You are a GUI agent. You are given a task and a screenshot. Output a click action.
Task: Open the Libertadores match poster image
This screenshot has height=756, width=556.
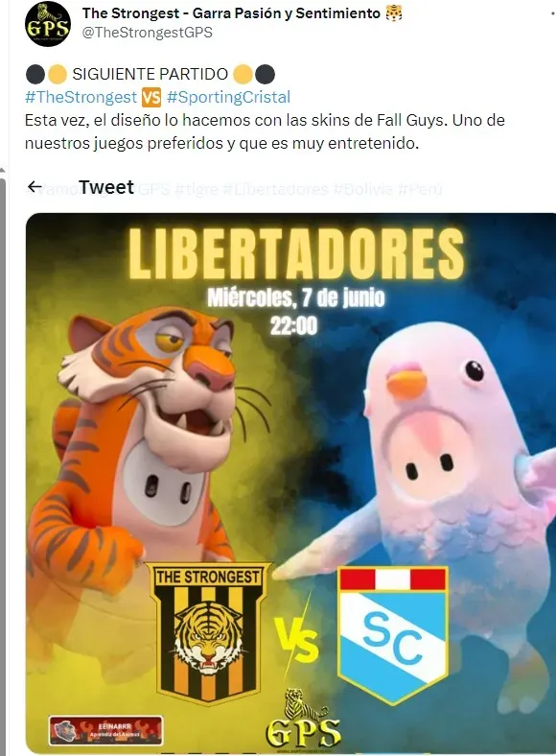pos(290,484)
